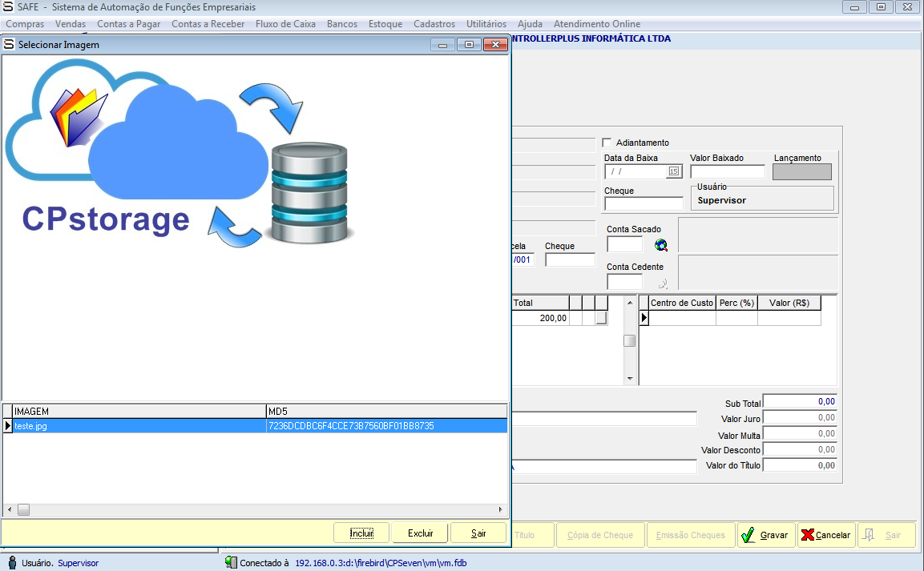Open the Contas a Receber menu
Viewport: 924px width, 571px height.
pyautogui.click(x=208, y=23)
